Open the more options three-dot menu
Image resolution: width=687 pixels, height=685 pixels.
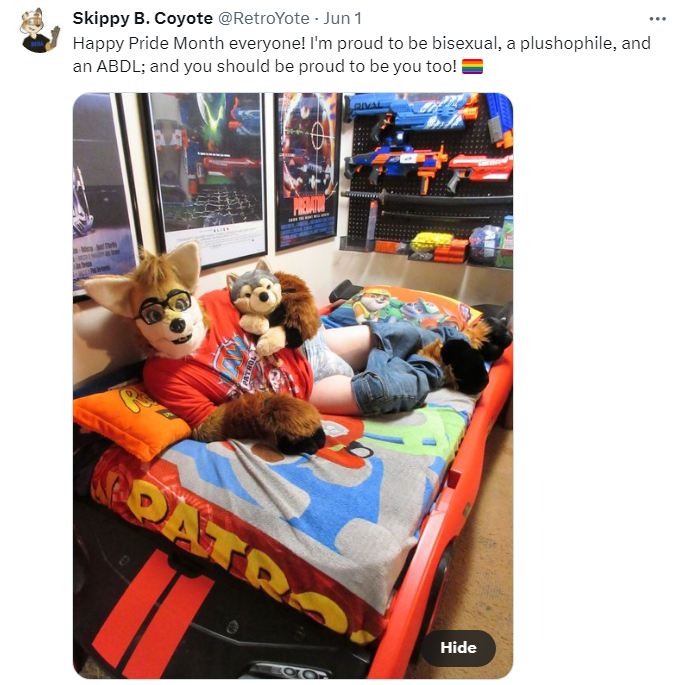tap(658, 19)
